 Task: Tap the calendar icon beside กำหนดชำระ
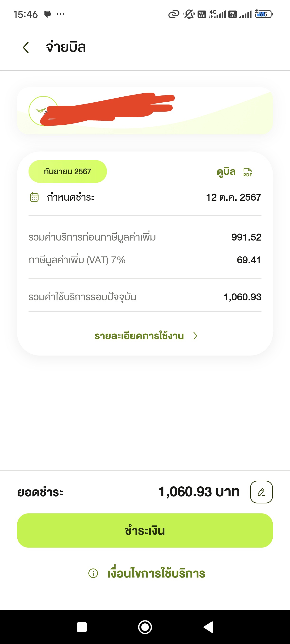coord(34,197)
